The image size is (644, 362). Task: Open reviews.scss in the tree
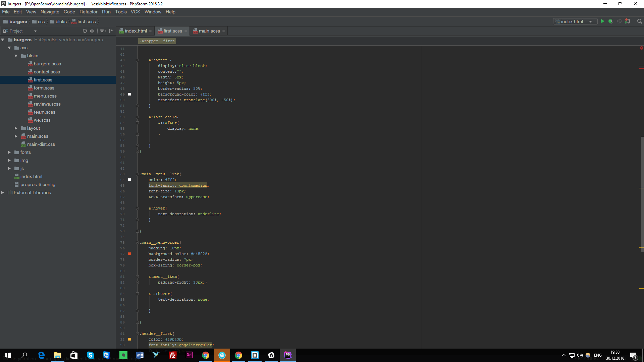click(x=47, y=104)
